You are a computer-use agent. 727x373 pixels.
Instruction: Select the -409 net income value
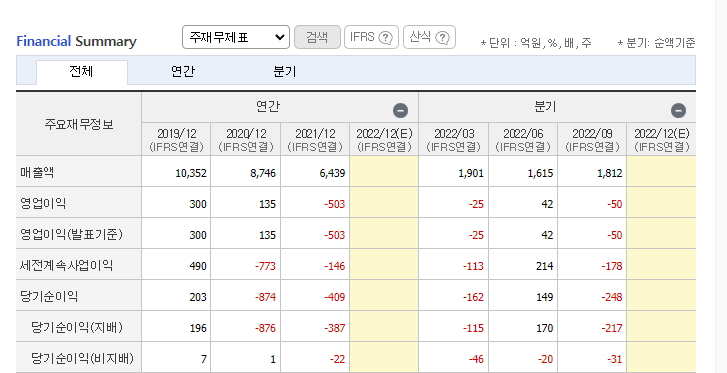tap(335, 297)
